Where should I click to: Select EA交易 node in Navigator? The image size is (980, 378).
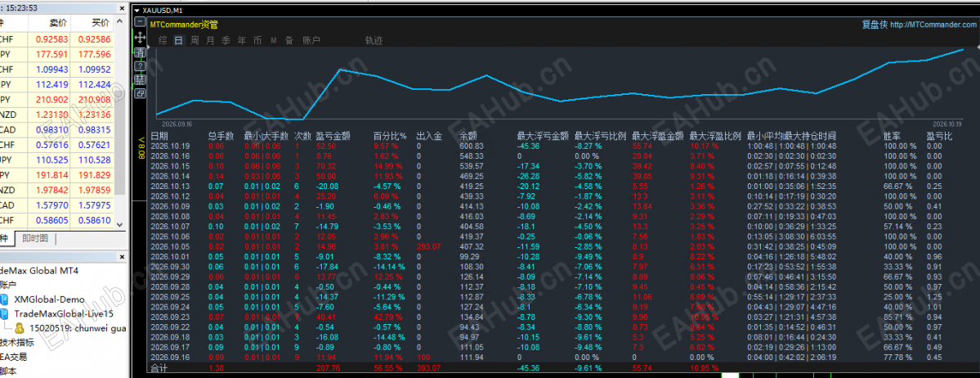[13, 357]
